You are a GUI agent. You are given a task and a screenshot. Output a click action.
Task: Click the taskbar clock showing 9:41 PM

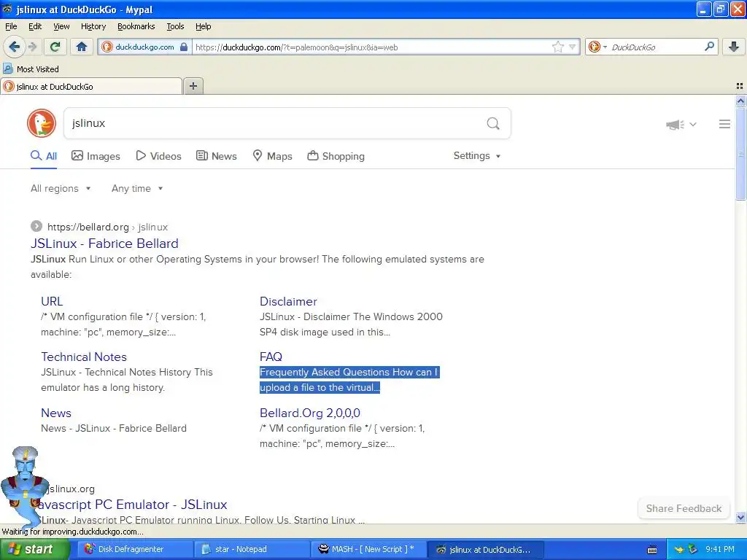coord(720,550)
